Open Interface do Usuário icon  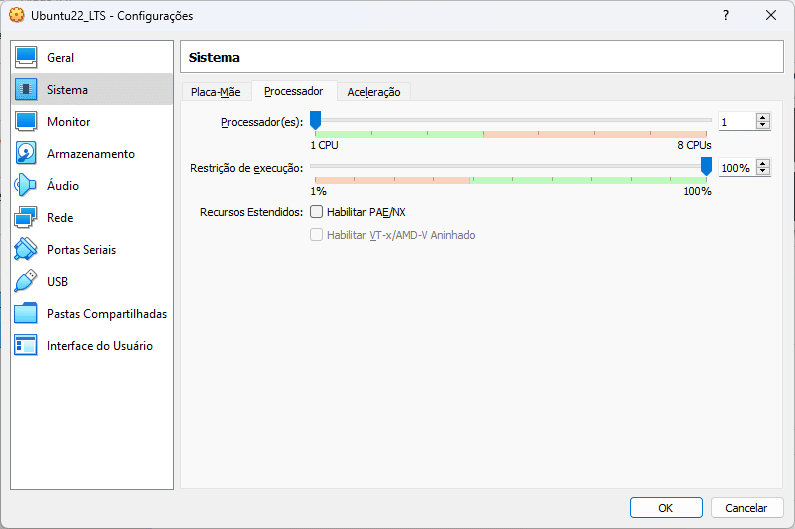pos(26,346)
